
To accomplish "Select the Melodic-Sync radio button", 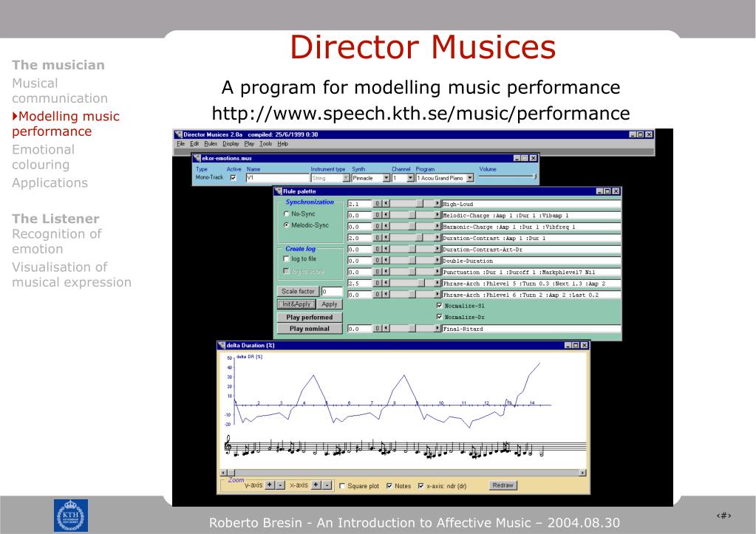I will pos(287,225).
